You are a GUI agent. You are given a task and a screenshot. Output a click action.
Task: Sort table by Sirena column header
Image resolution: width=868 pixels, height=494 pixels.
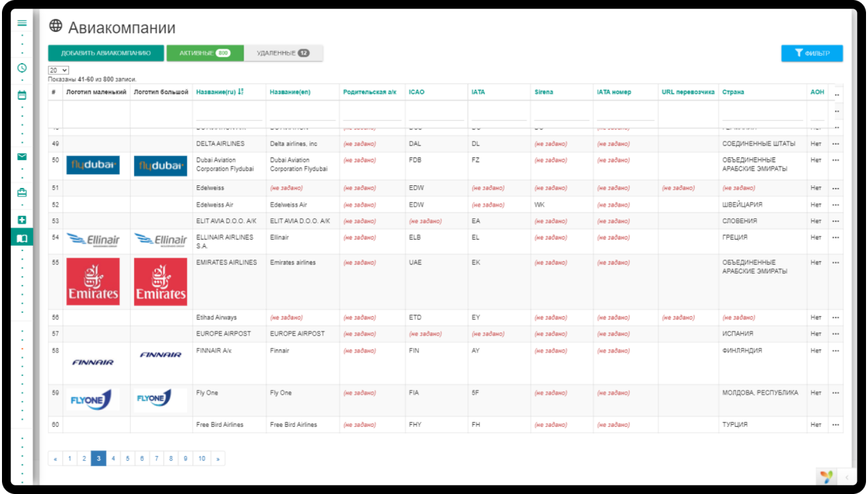click(x=543, y=92)
